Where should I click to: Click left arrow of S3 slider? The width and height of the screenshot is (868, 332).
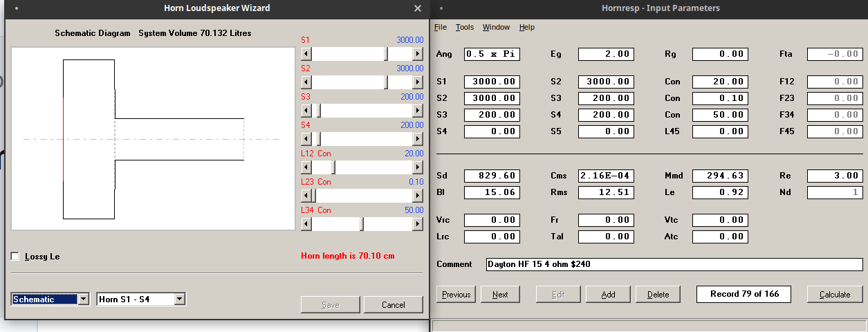click(306, 110)
